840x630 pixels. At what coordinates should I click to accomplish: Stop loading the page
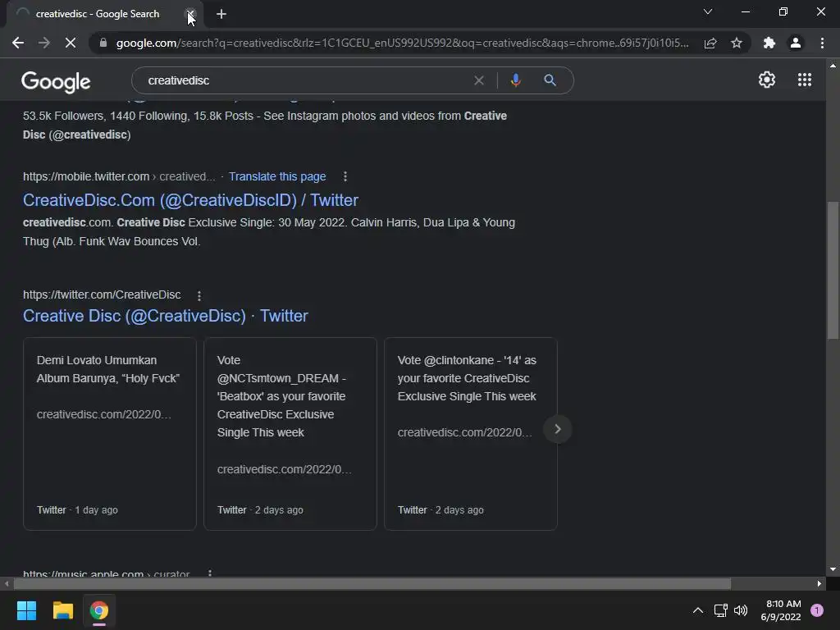(71, 43)
